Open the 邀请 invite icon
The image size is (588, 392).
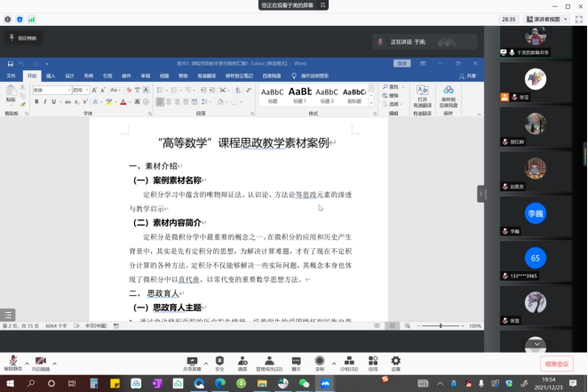(242, 361)
